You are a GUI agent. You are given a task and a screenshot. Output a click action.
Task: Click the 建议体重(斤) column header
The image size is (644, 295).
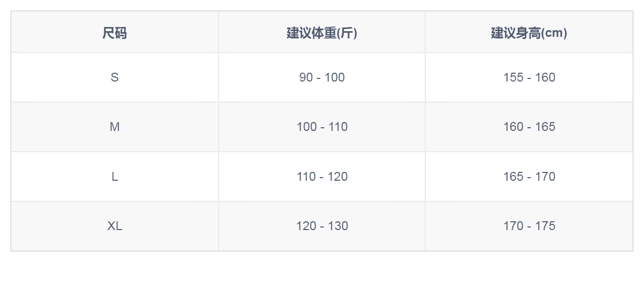coord(322,33)
